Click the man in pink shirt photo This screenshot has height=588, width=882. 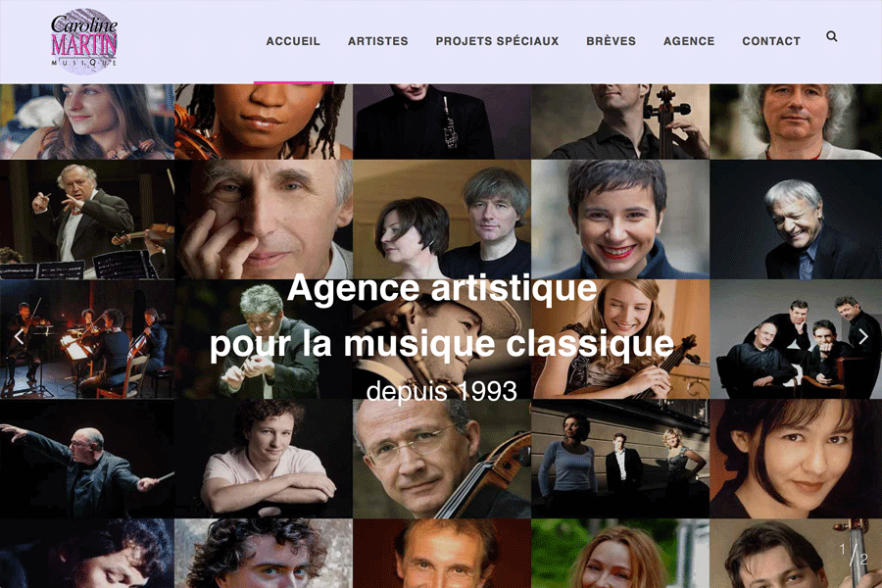pyautogui.click(x=264, y=459)
